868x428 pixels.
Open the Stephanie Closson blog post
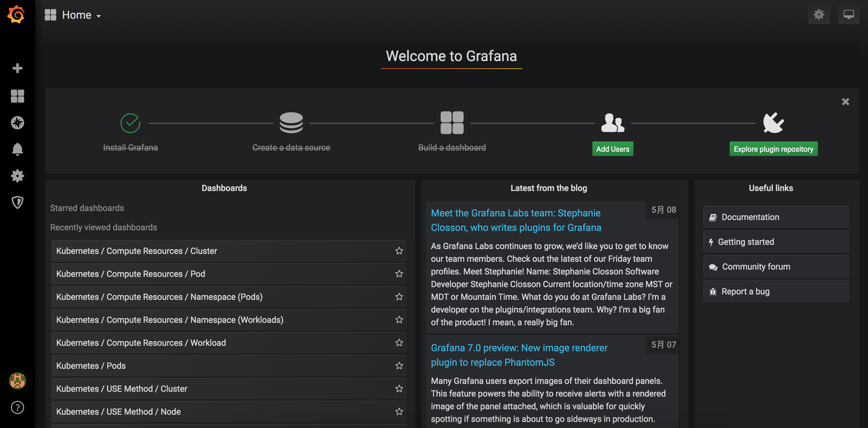[x=516, y=220]
